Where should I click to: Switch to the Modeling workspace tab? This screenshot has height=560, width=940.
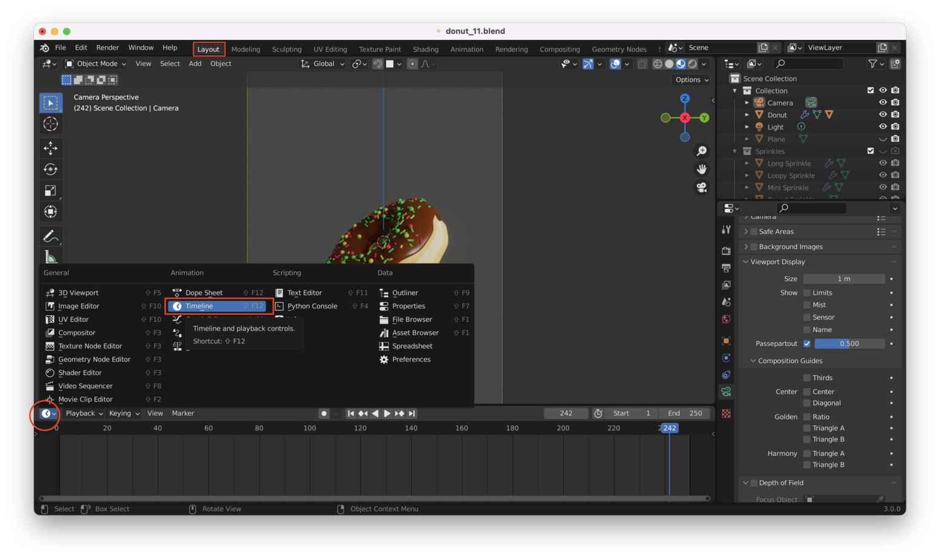point(245,50)
